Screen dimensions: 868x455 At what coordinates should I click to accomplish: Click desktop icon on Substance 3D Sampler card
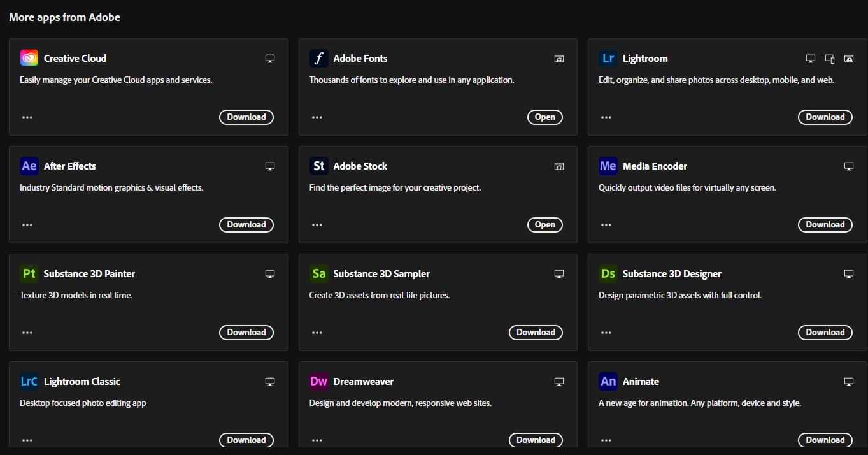tap(559, 274)
